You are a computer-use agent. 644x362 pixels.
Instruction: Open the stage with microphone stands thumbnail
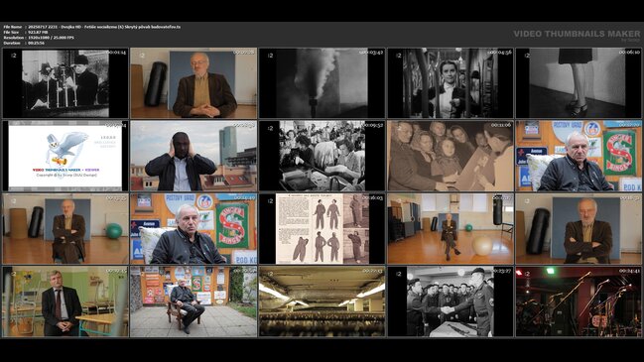pos(579,302)
